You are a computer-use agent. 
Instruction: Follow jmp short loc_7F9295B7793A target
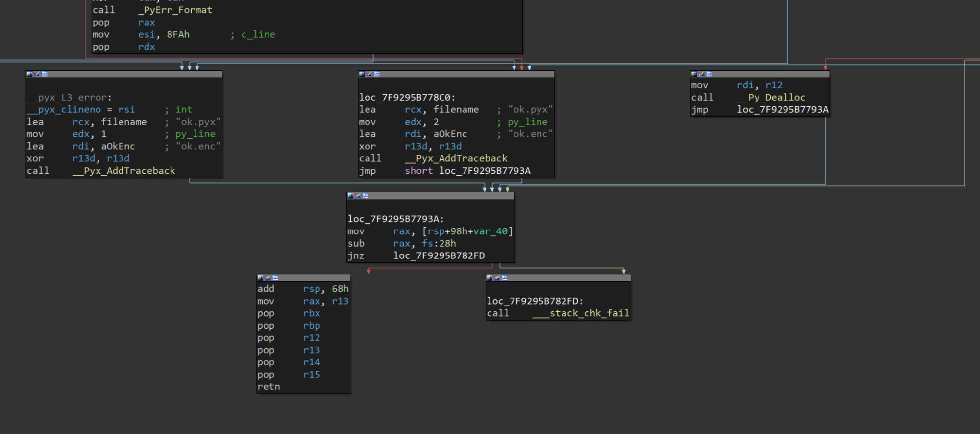pos(485,171)
